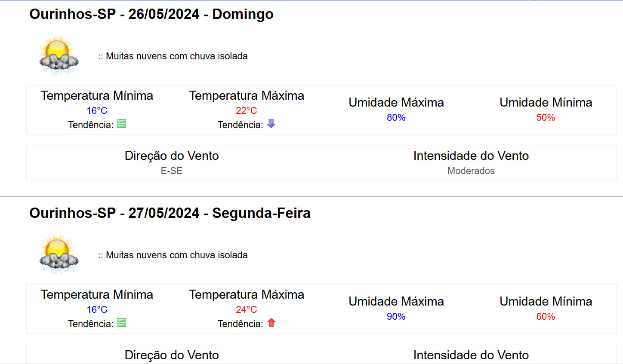The image size is (623, 364).
Task: Click the 80% maximum humidity value
Action: coord(396,118)
